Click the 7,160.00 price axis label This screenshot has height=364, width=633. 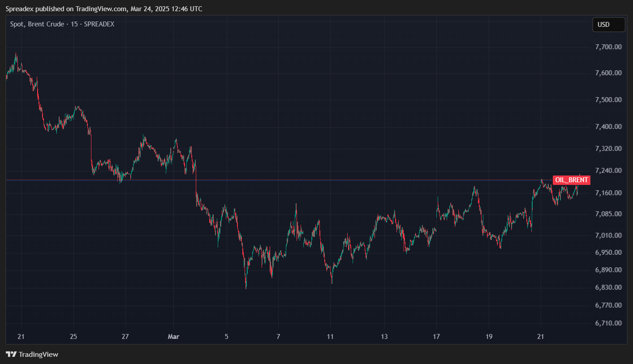[x=608, y=193]
